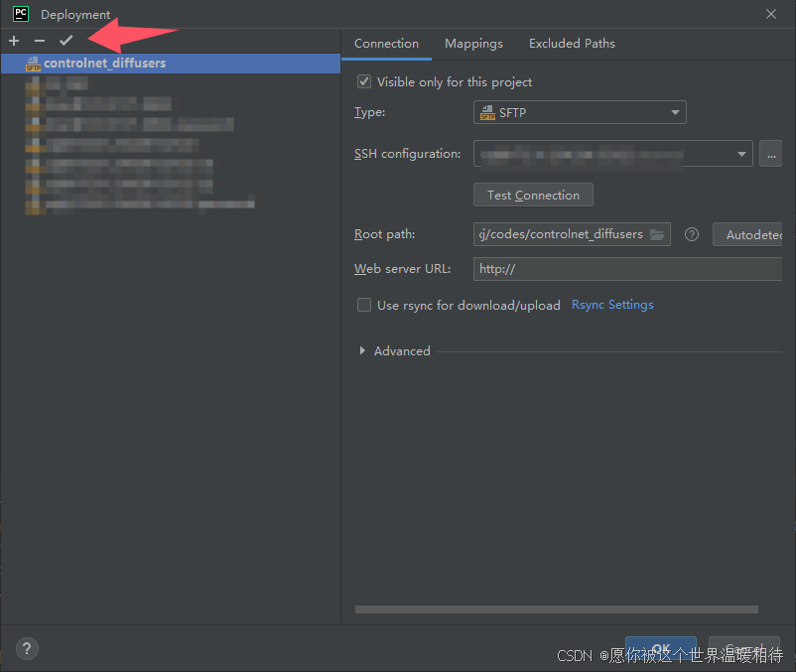Open SSH configurations dialog with ellipsis button
This screenshot has height=672, width=796.
[770, 154]
